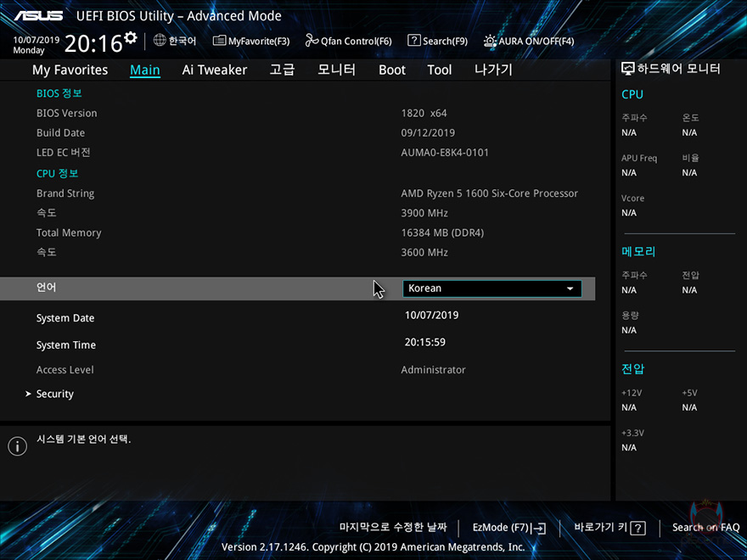Click the Build Date value 09/12/2019
Image resolution: width=747 pixels, height=560 pixels.
coord(428,133)
